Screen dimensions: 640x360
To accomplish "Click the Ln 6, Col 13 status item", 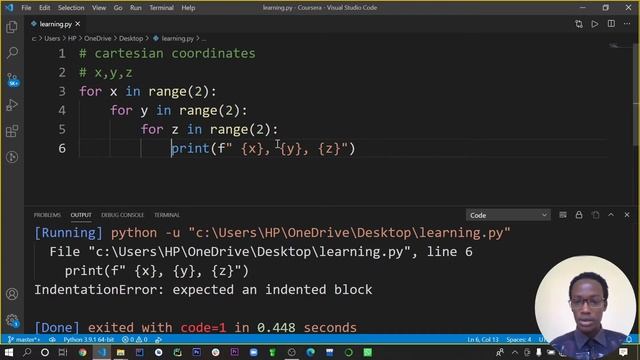I will tap(483, 340).
